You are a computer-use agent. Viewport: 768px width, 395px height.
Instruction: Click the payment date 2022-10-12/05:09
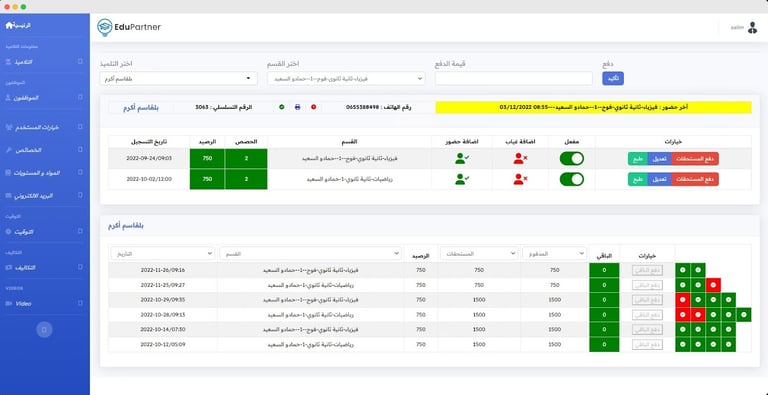(163, 345)
